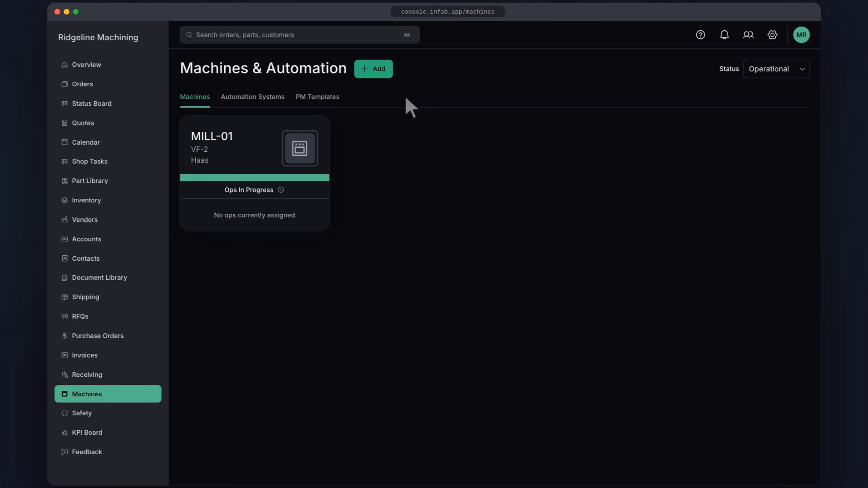
Task: Click the green MILL-01 status bar
Action: tap(255, 178)
